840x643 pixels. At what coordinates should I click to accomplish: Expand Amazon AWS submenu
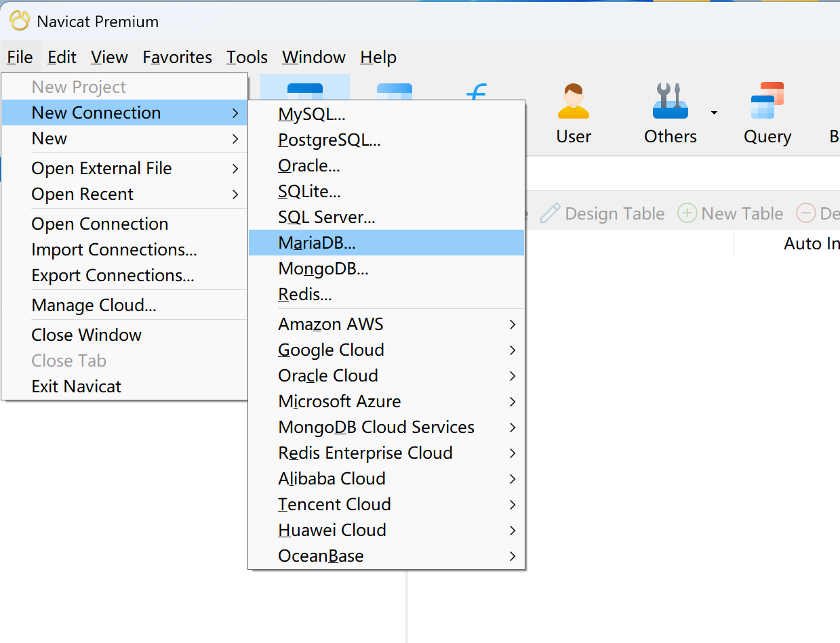[x=386, y=324]
